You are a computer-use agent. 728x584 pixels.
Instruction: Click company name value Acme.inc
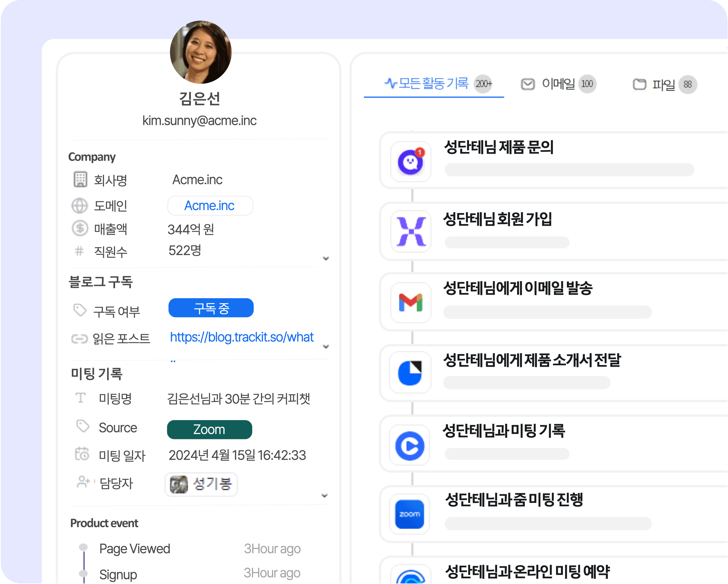198,180
